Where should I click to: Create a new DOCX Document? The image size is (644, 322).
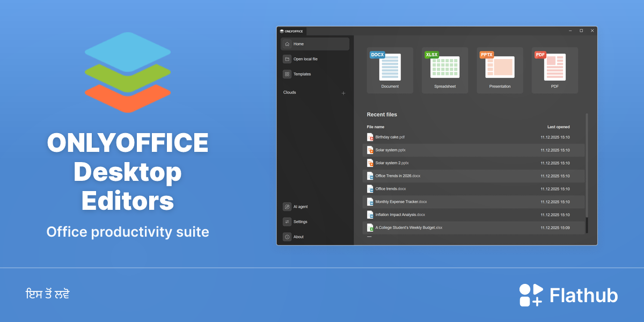pyautogui.click(x=390, y=70)
